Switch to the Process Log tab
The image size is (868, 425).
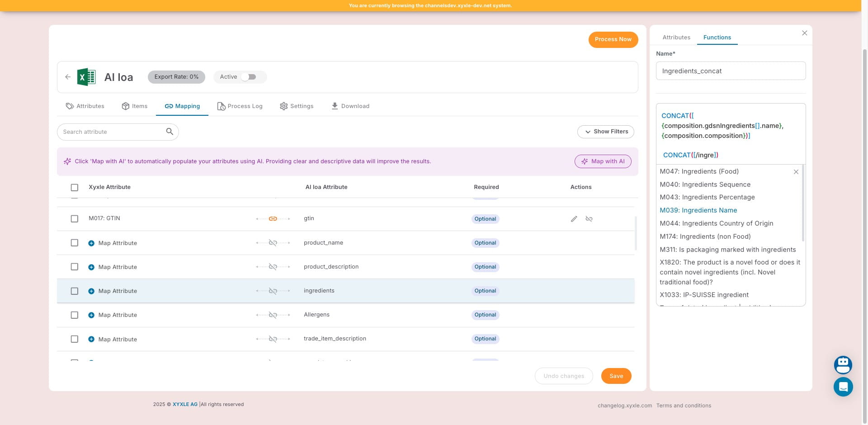[240, 106]
